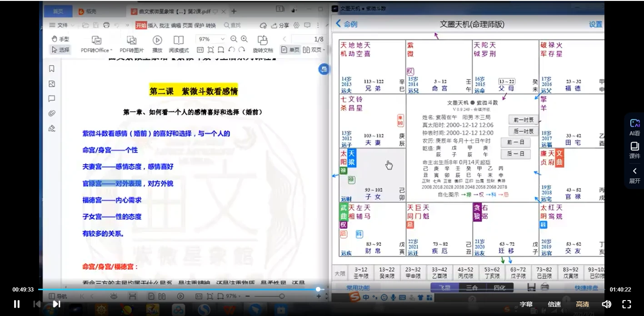Activate the 选择 selection tool
This screenshot has height=316, width=644.
pos(60,50)
